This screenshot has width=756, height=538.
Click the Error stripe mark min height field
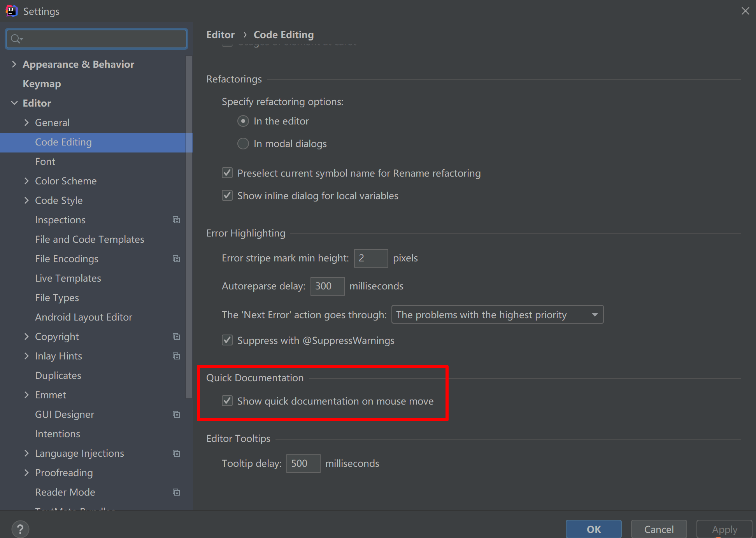(x=371, y=258)
